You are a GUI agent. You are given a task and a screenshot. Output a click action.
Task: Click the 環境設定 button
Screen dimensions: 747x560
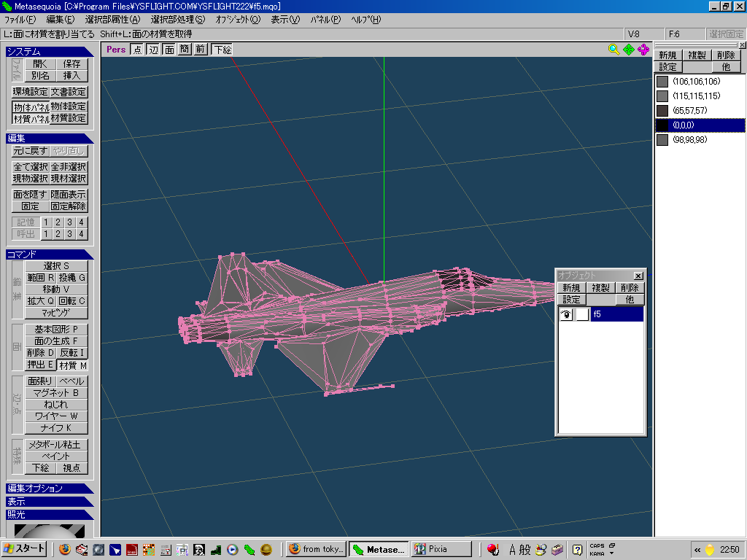pos(31,91)
